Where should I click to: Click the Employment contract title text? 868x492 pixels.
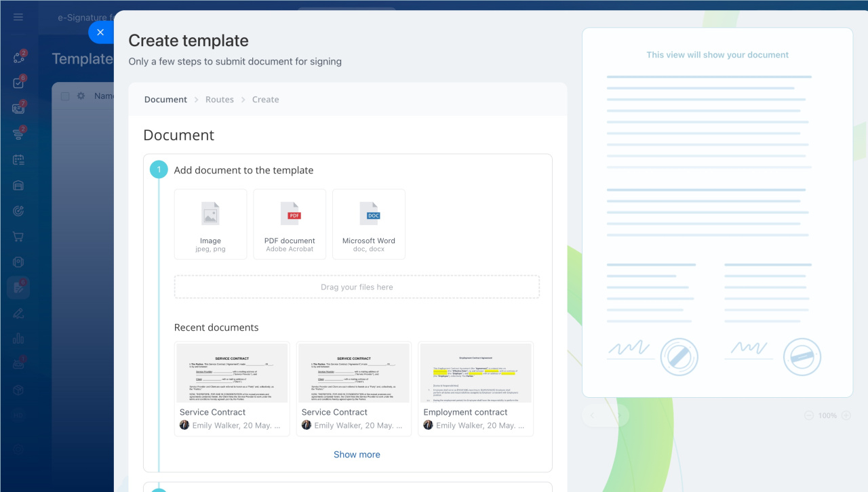(x=465, y=412)
